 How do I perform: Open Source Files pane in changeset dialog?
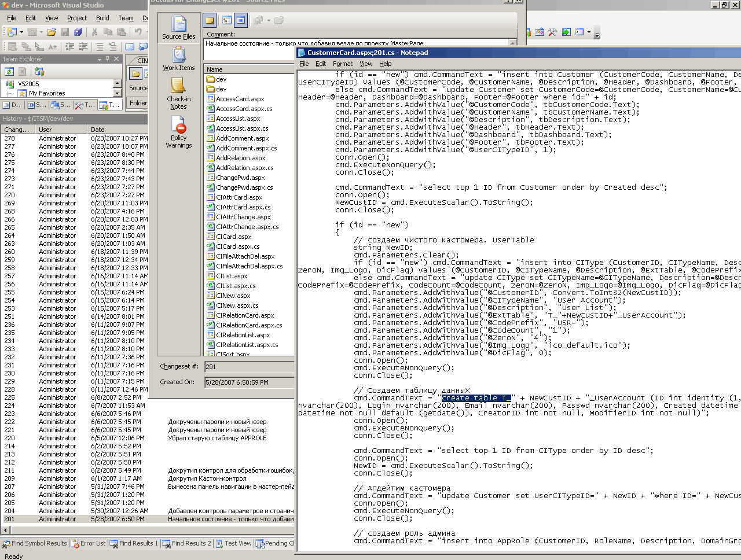point(179,27)
